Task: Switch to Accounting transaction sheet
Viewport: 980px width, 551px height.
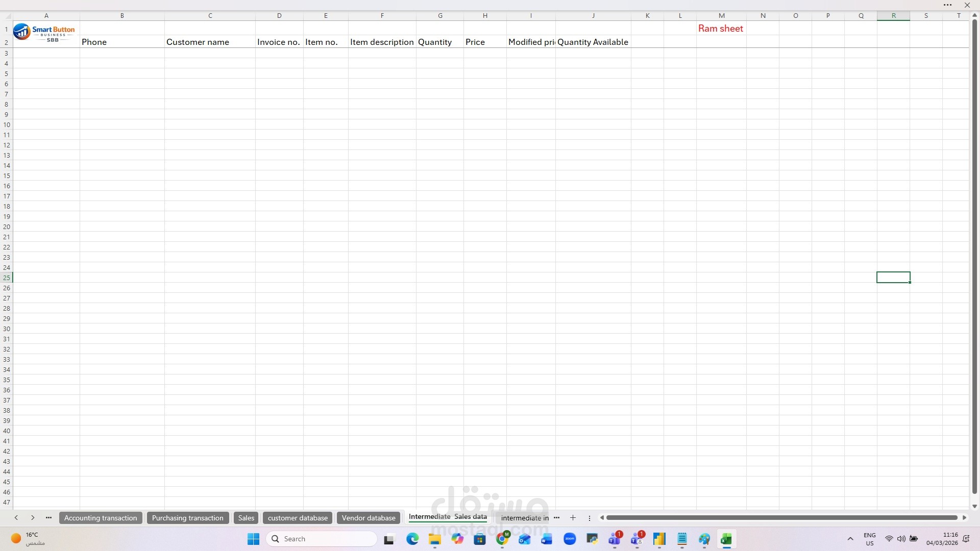Action: (x=101, y=518)
